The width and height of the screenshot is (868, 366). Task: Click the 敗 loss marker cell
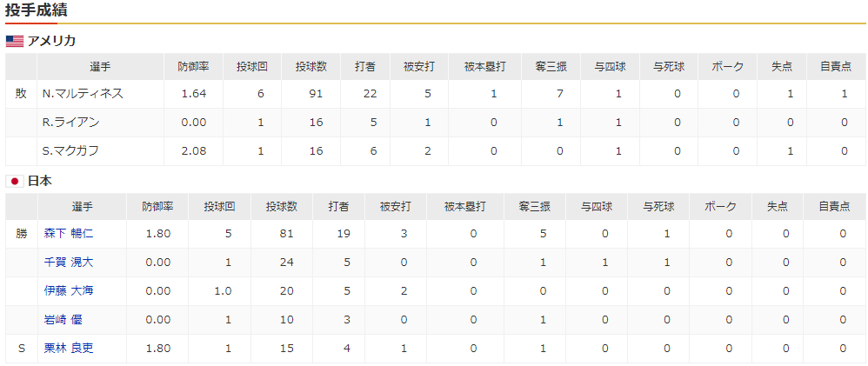22,94
